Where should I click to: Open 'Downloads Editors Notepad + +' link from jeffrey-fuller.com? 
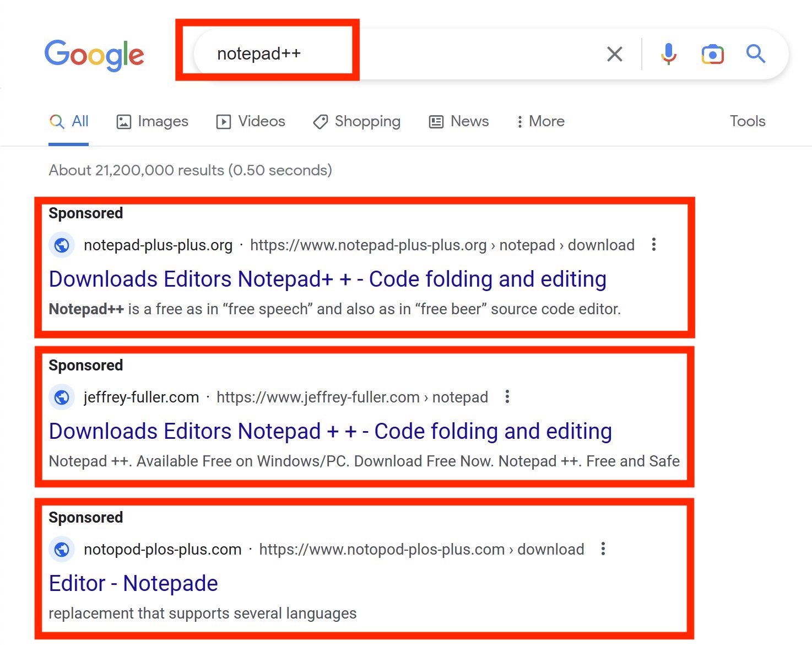click(331, 431)
